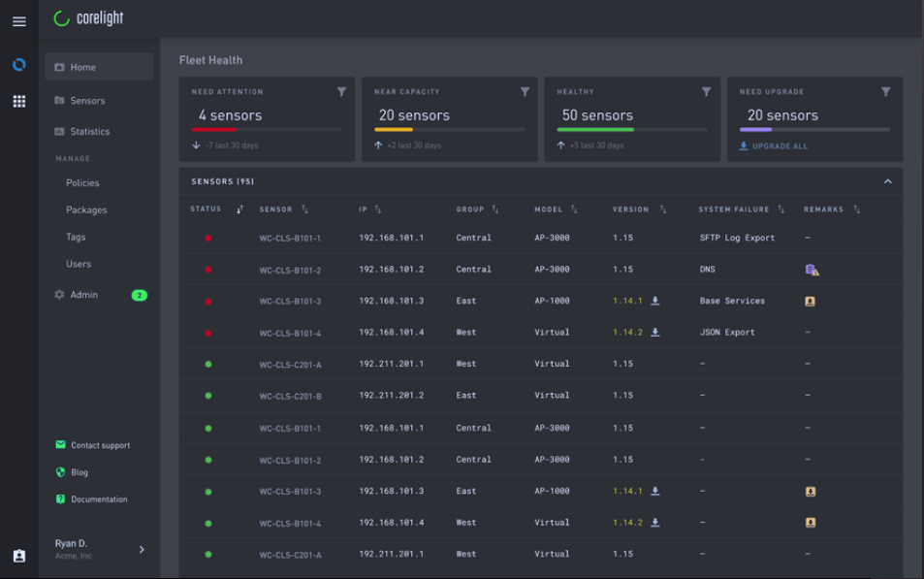The height and width of the screenshot is (579, 924).
Task: Open the Healthy card filter
Action: coord(705,91)
